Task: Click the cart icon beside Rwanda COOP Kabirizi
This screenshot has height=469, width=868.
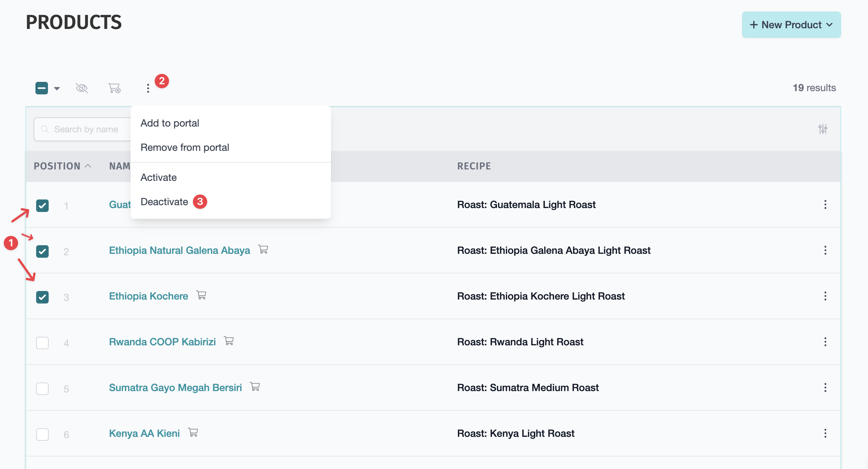Action: [229, 341]
